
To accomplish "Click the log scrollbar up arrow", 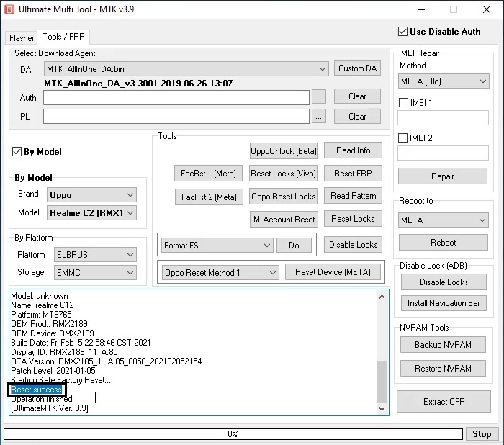I will point(382,297).
